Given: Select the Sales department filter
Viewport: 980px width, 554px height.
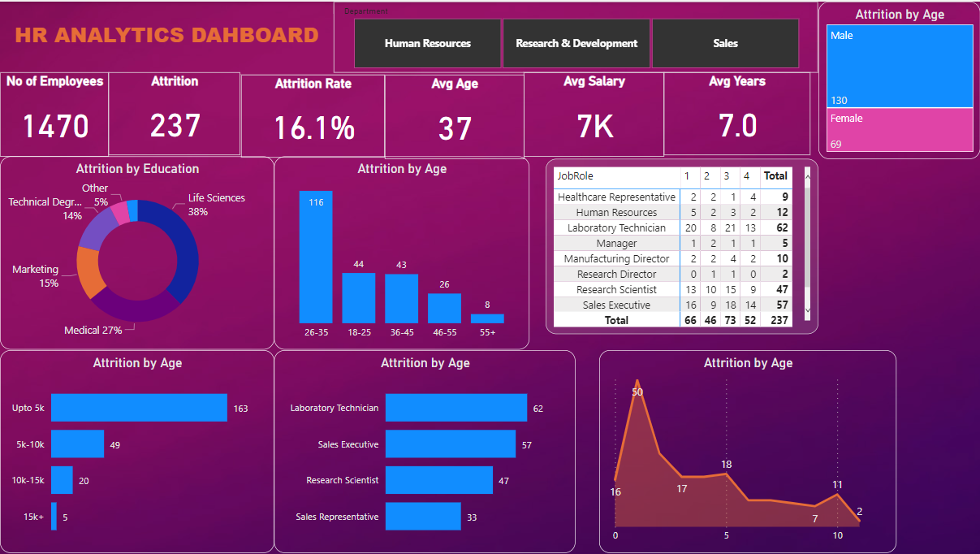Looking at the screenshot, I should (x=725, y=43).
